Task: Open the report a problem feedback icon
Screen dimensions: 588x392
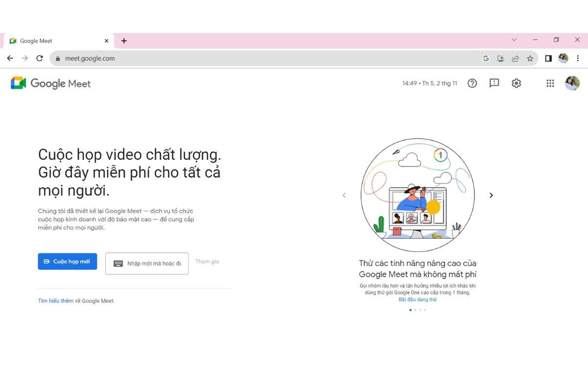Action: [494, 83]
